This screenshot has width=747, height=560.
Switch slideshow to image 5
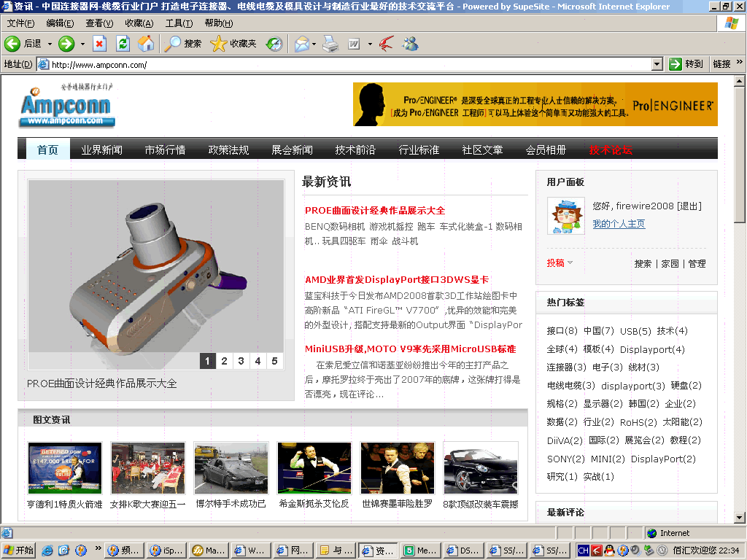point(275,361)
